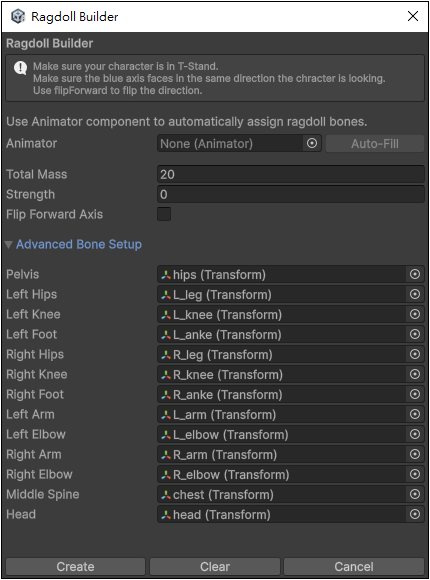Select the None (Animator) object field
This screenshot has height=580, width=430.
coord(230,143)
